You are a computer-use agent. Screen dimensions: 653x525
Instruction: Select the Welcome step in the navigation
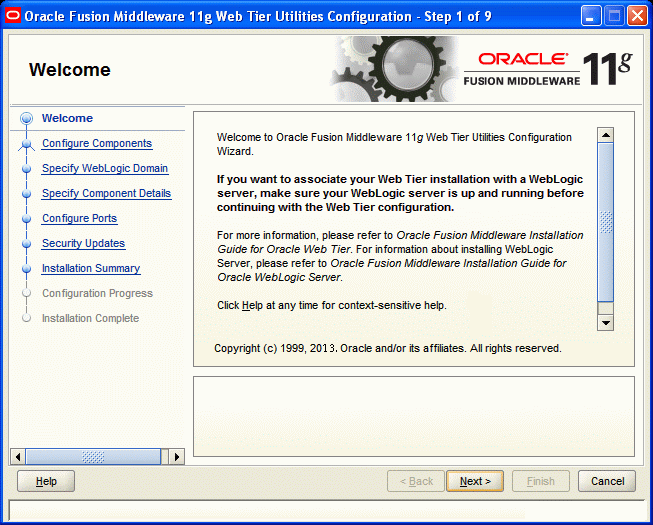click(x=67, y=118)
